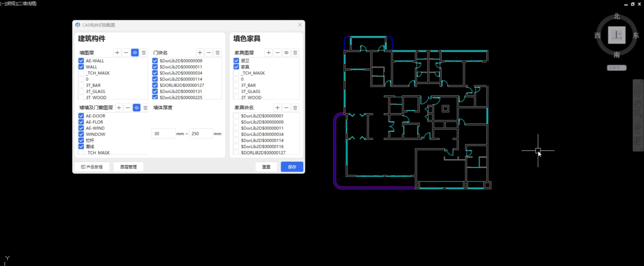
Task: Click trash icon for 矮墙及门窗图层
Action: (x=145, y=108)
